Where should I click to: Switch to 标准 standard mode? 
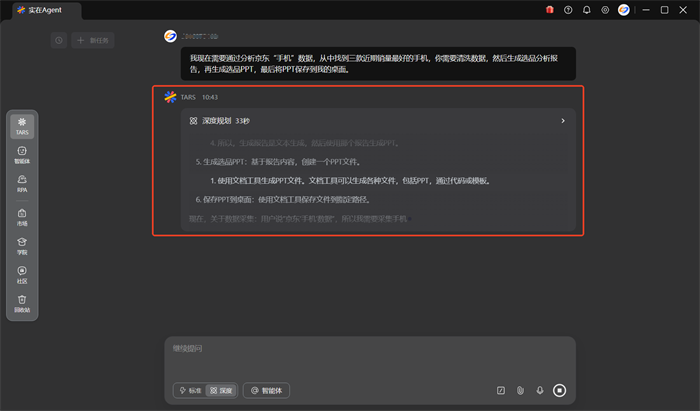coord(189,390)
